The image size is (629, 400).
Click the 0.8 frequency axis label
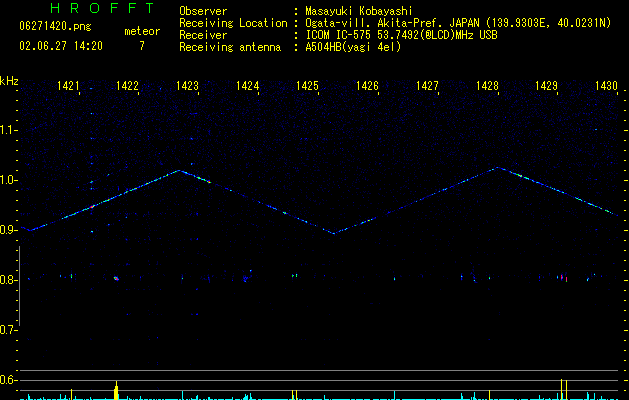pos(7,280)
